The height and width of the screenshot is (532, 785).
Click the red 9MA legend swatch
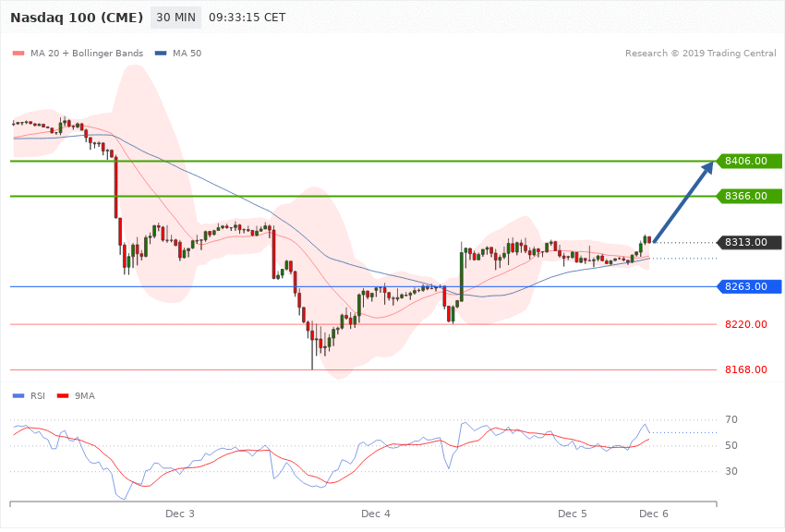[63, 396]
